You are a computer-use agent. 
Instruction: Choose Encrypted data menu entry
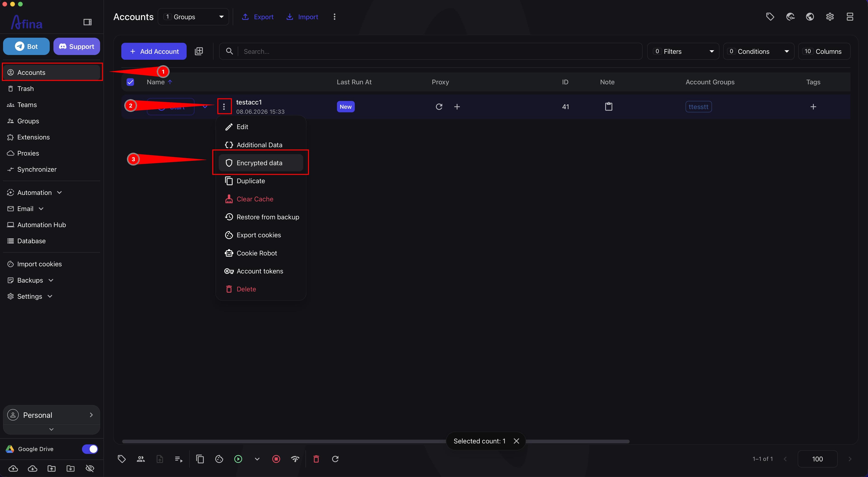[x=261, y=163]
